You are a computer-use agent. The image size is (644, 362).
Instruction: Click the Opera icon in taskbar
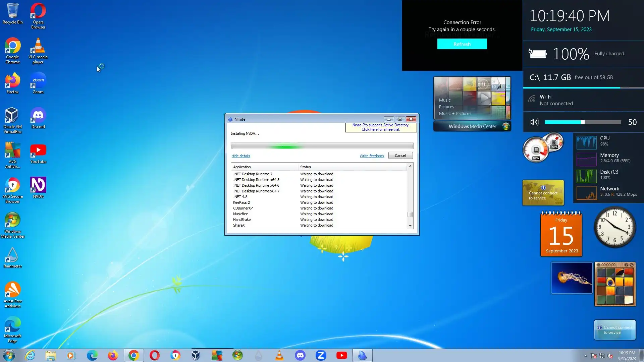click(x=154, y=355)
